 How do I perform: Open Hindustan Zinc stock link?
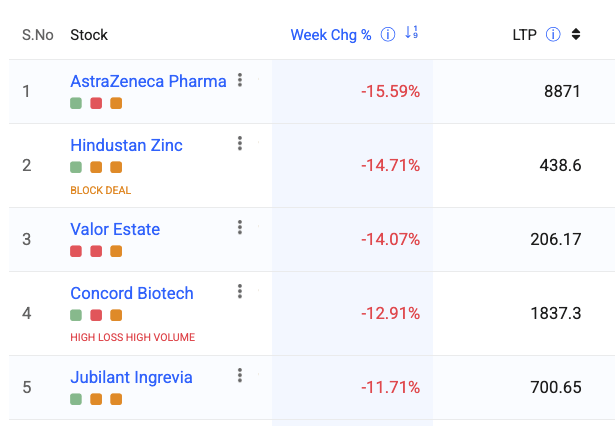(126, 145)
